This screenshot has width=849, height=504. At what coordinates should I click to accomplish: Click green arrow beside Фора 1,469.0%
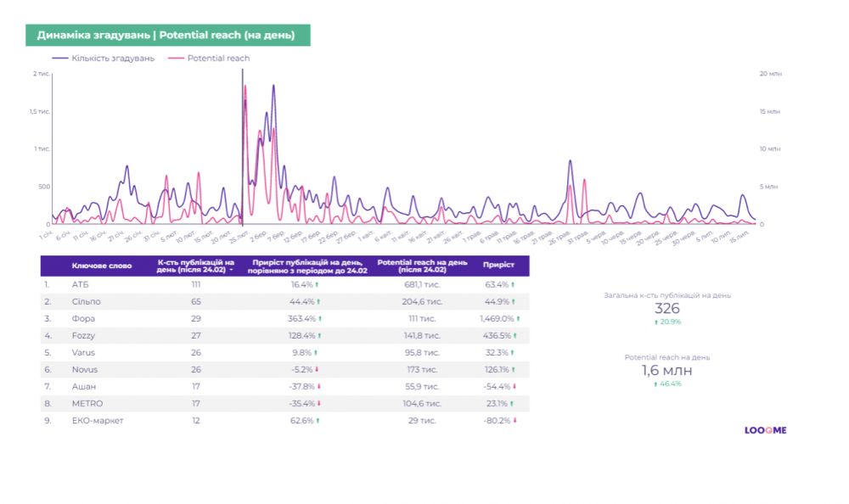(517, 318)
